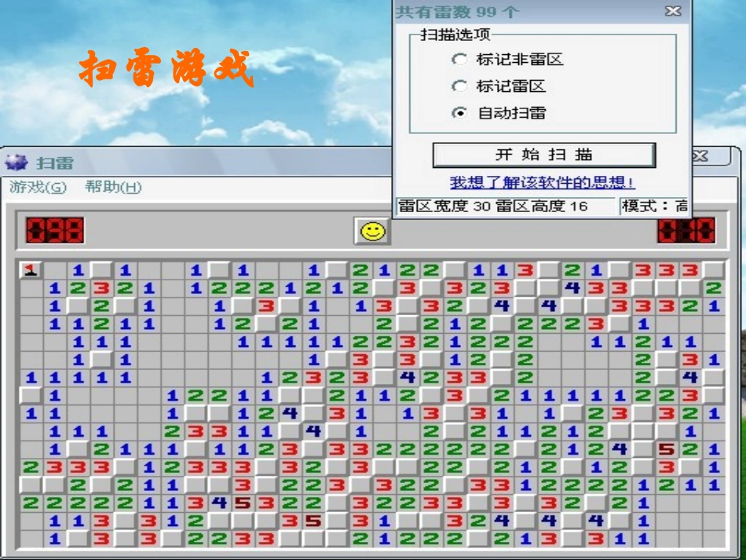Click the 共有雷数 99 个 dialog title

457,12
